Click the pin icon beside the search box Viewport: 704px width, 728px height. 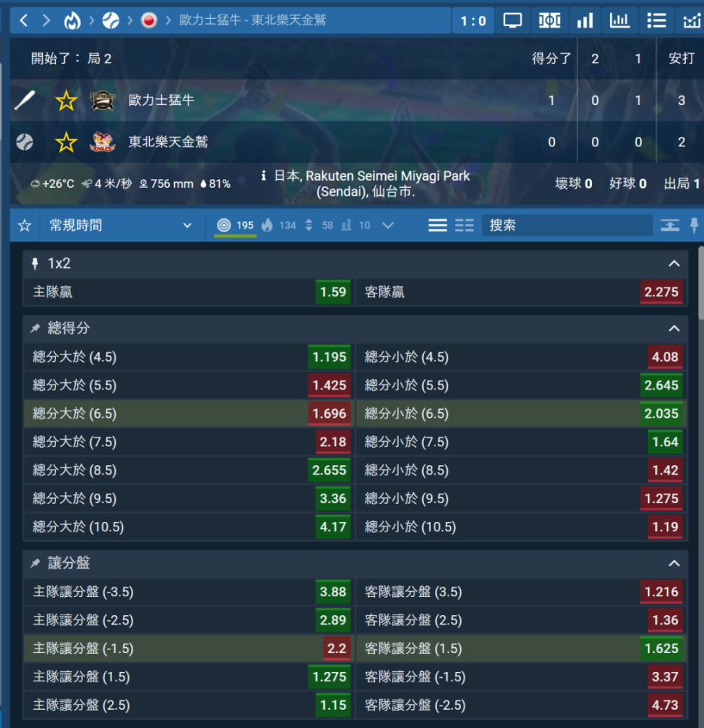[694, 226]
